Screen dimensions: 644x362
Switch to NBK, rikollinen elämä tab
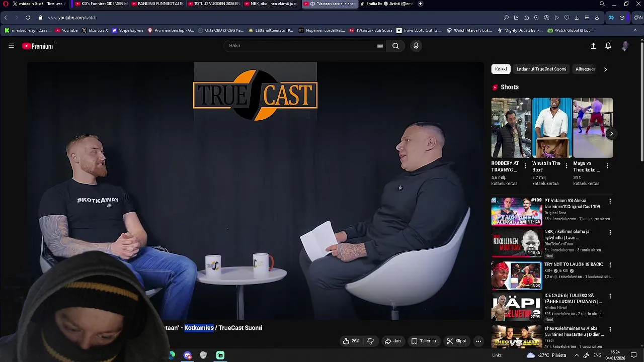pos(272,4)
